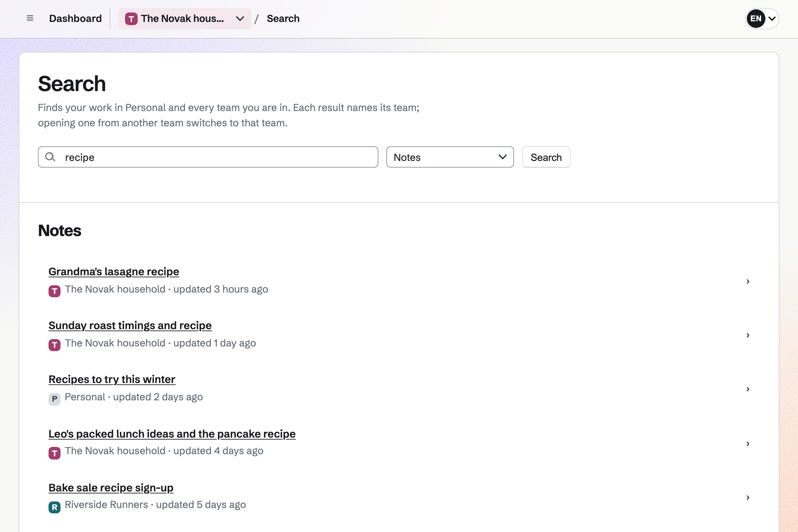Screen dimensions: 798x532
Task: Focus the recipe search input field
Action: click(x=208, y=157)
